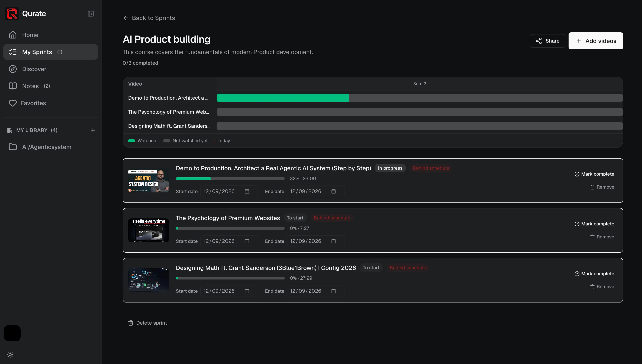642x364 pixels.
Task: Collapse the sidebar panel icon
Action: pos(90,13)
